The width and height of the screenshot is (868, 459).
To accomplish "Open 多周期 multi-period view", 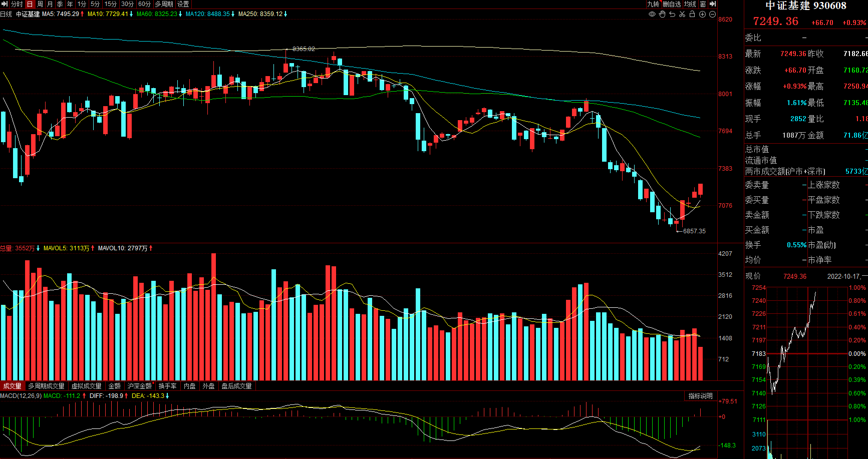I will point(164,4).
